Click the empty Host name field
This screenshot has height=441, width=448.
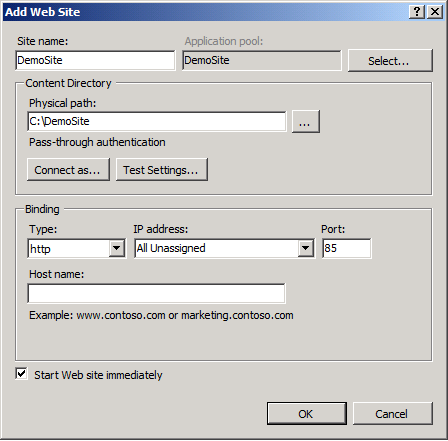pyautogui.click(x=156, y=293)
